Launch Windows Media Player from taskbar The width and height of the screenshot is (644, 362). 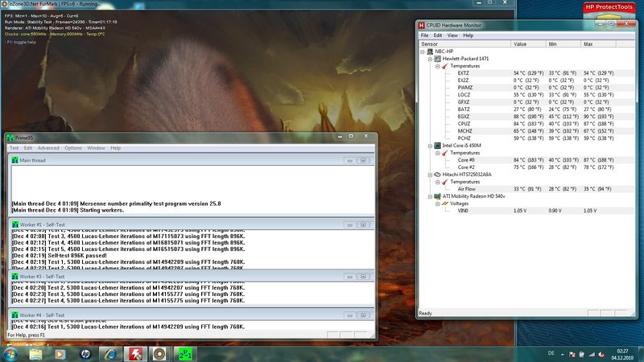[60, 354]
